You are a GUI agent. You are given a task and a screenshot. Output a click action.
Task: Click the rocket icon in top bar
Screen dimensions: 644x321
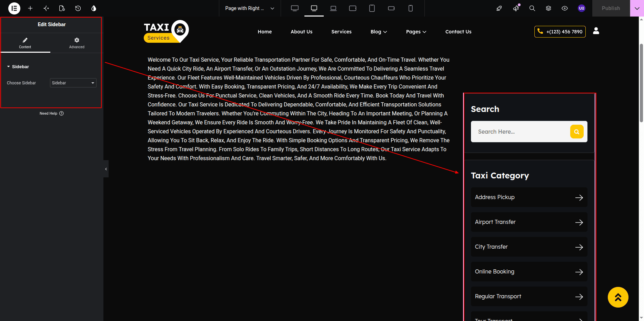click(499, 8)
